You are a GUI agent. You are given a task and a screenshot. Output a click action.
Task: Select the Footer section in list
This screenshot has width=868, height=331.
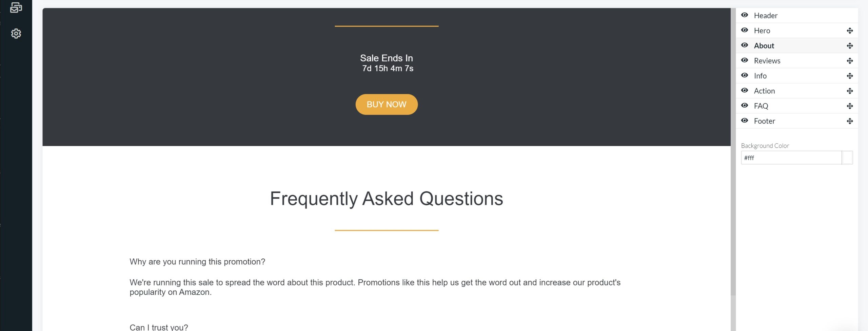point(764,121)
